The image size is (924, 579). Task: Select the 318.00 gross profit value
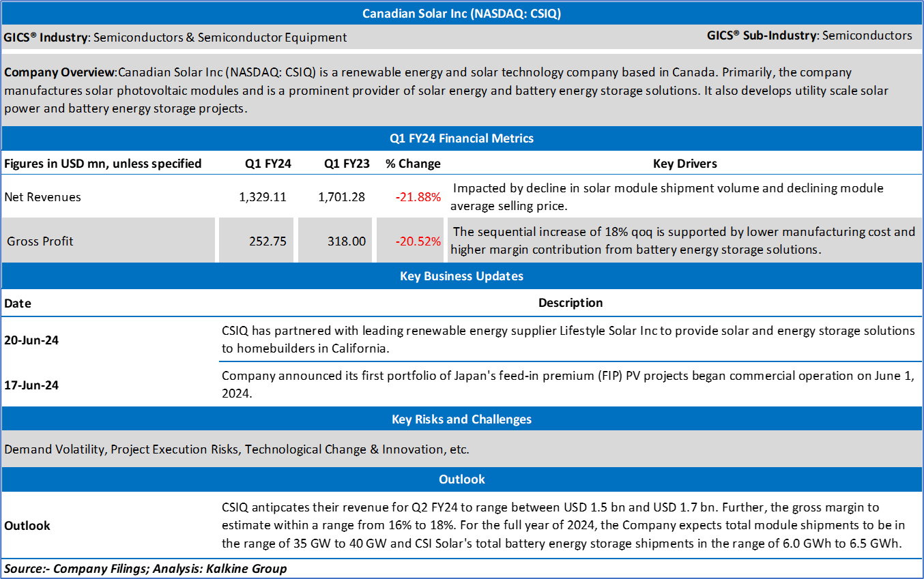[347, 241]
